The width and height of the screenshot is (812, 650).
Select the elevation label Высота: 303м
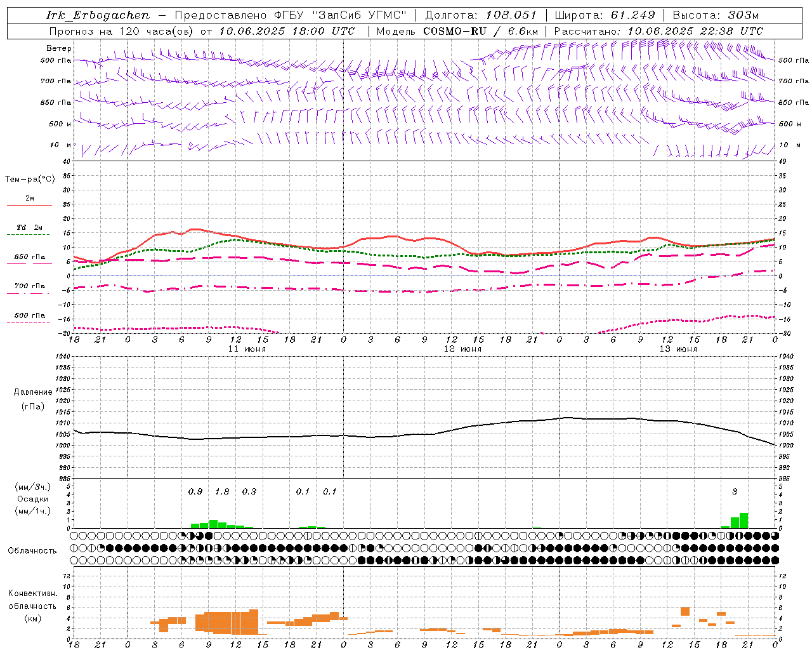(716, 15)
